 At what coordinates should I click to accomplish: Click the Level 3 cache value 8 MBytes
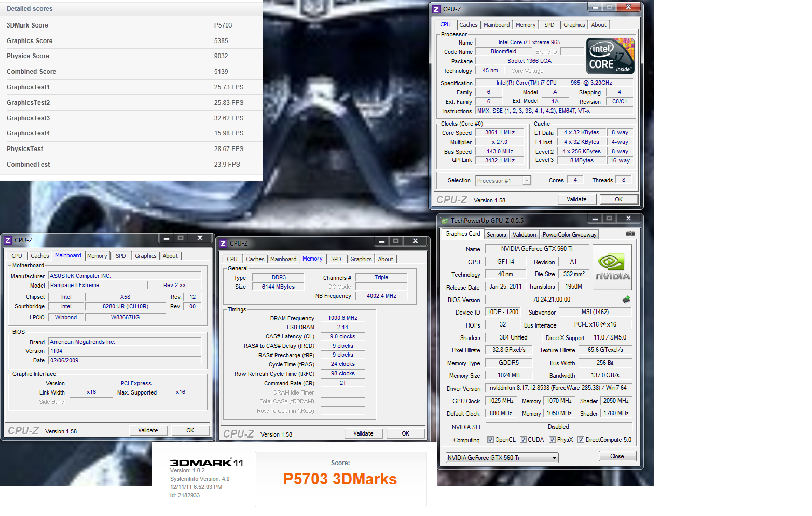[582, 160]
